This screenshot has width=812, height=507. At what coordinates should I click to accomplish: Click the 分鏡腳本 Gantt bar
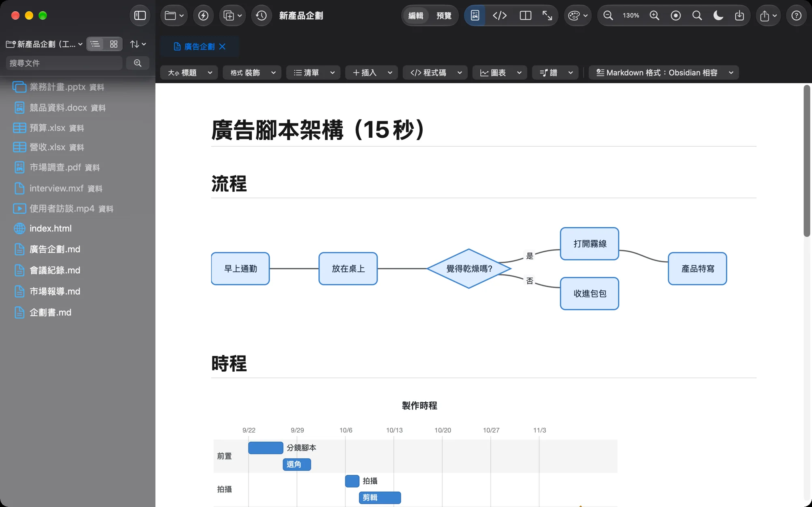pos(266,448)
